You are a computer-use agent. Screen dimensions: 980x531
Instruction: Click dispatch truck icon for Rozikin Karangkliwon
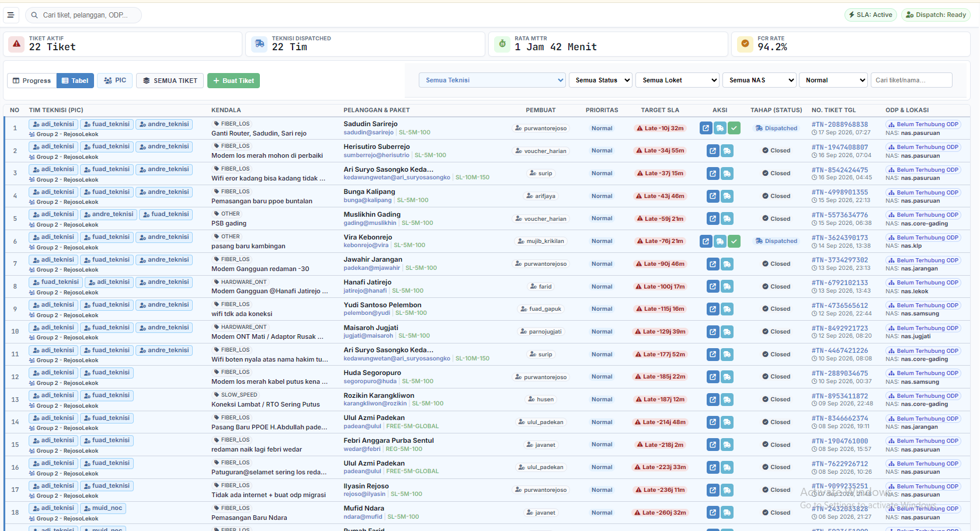[727, 399]
